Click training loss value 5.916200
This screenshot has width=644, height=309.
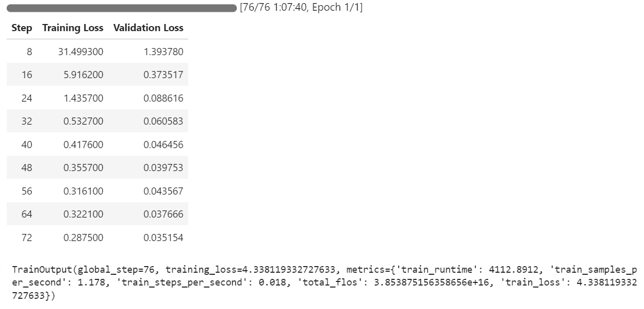pos(83,75)
